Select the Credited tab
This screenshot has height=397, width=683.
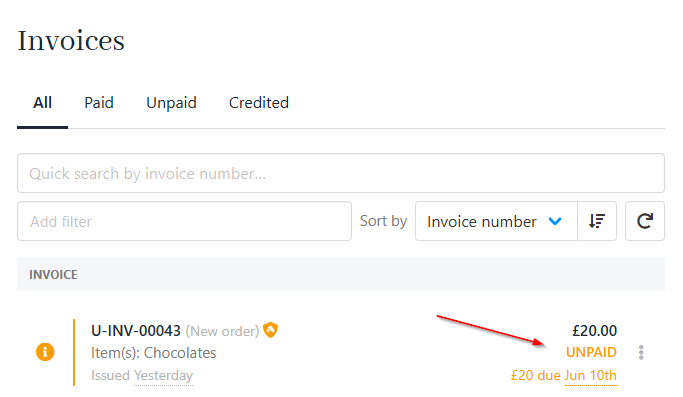[x=259, y=103]
